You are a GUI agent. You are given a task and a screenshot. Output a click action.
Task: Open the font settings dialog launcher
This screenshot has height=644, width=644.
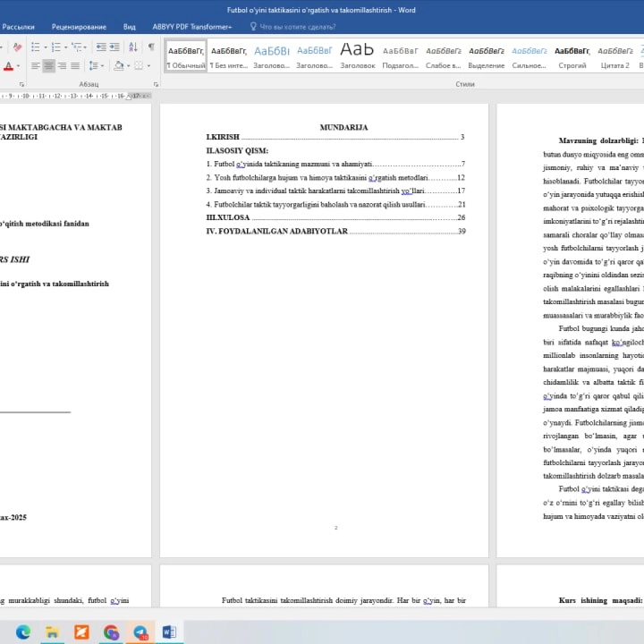21,84
